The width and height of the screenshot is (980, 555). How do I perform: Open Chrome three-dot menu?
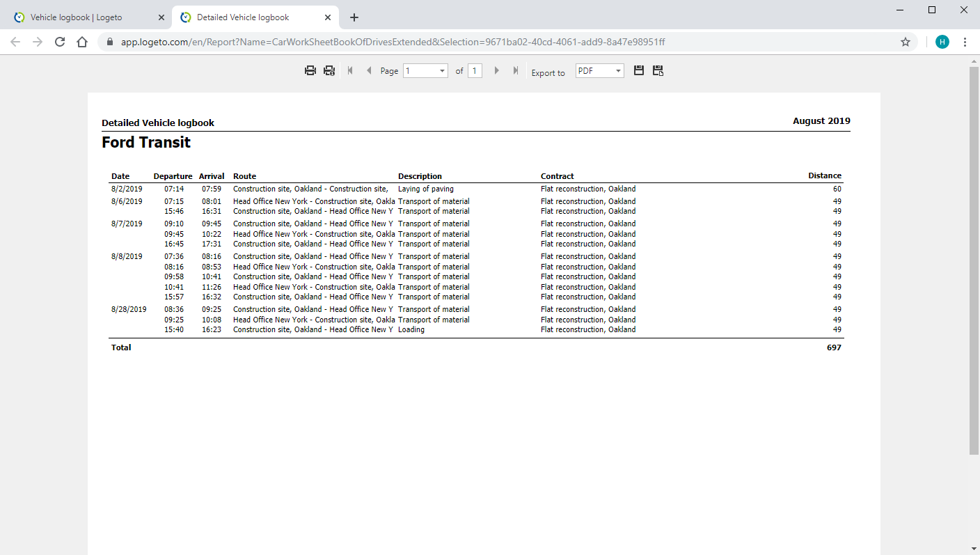point(965,42)
